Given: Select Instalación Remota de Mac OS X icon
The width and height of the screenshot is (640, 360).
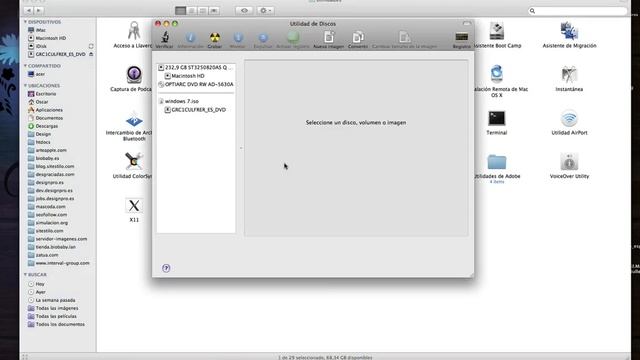Looking at the screenshot, I should [x=497, y=74].
